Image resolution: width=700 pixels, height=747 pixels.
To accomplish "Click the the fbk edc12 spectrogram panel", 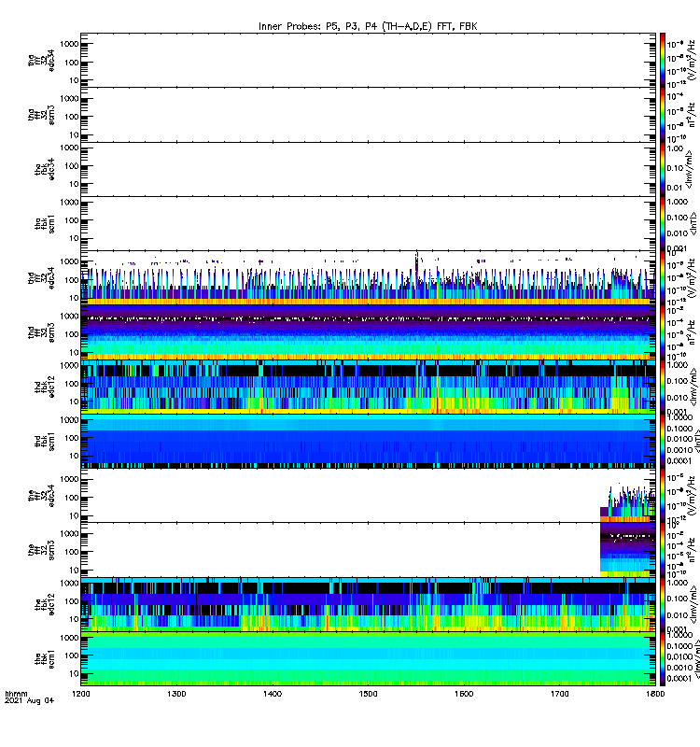I will [368, 604].
